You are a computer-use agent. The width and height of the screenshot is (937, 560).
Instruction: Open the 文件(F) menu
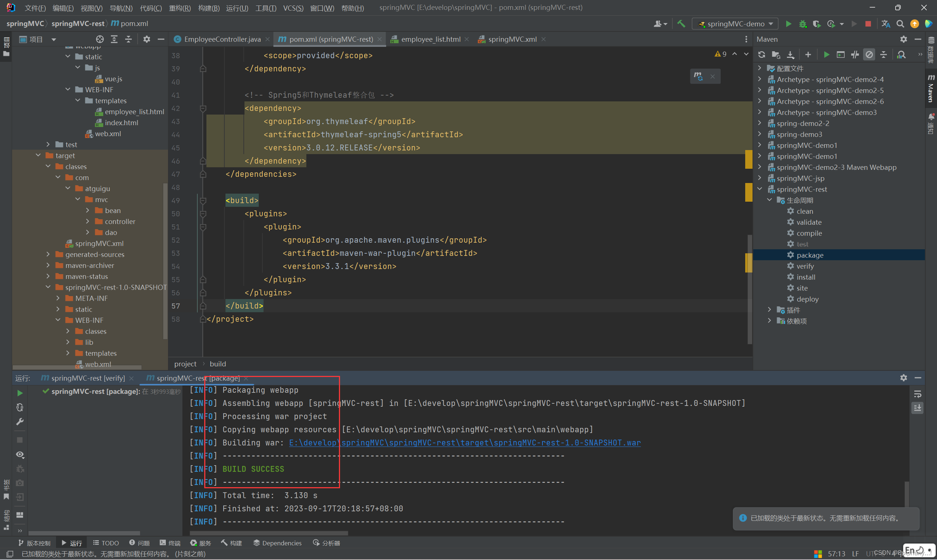[35, 8]
